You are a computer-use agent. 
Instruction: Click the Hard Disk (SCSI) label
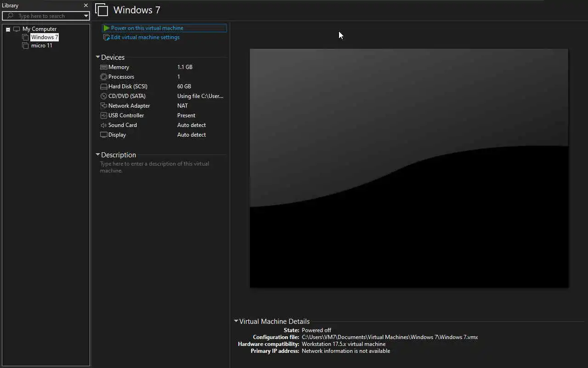(x=128, y=86)
